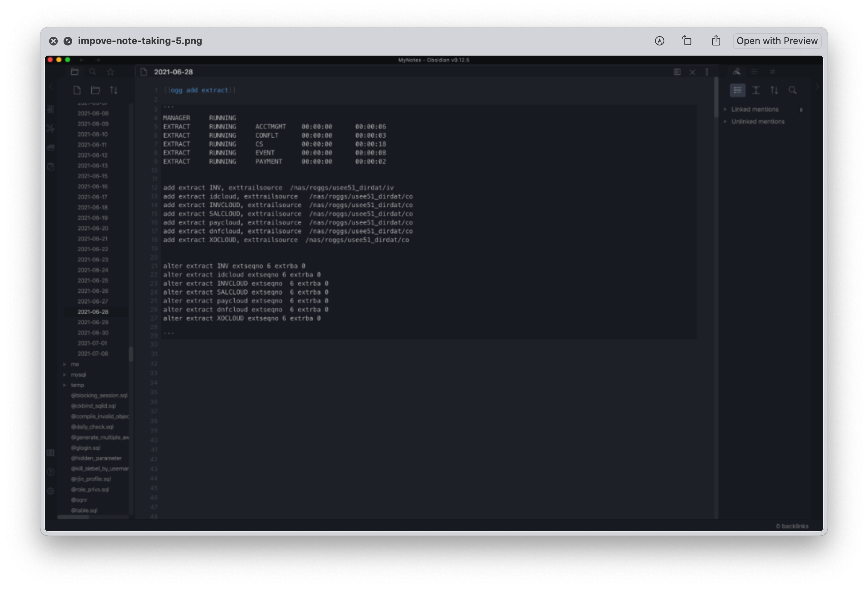The width and height of the screenshot is (868, 589).
Task: Switch to the backlinks tab in right sidebar
Action: point(737,72)
